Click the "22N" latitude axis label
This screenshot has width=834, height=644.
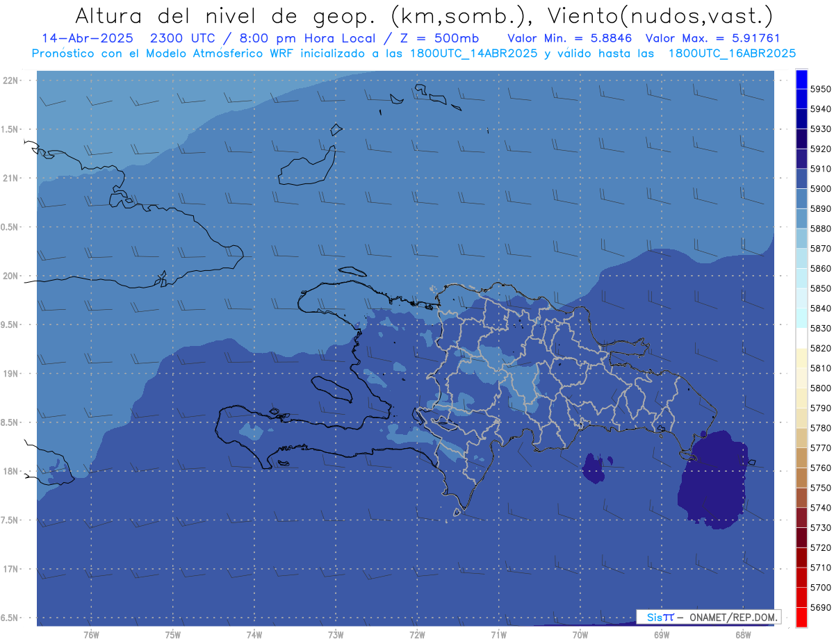pos(10,81)
